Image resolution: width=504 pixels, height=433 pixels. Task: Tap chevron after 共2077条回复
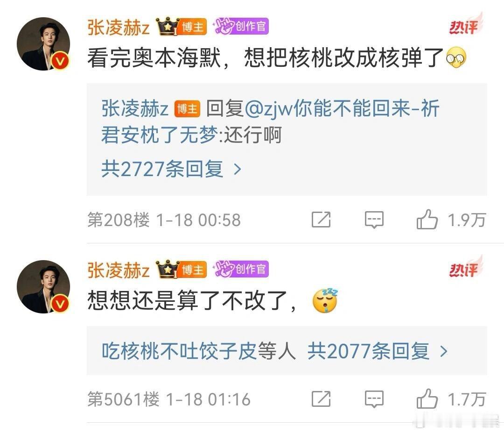[444, 351]
